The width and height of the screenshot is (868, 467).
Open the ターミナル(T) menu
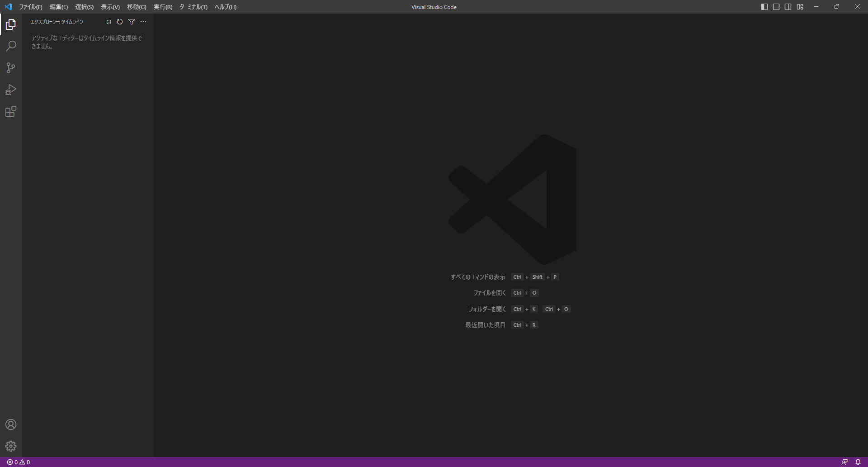point(193,7)
